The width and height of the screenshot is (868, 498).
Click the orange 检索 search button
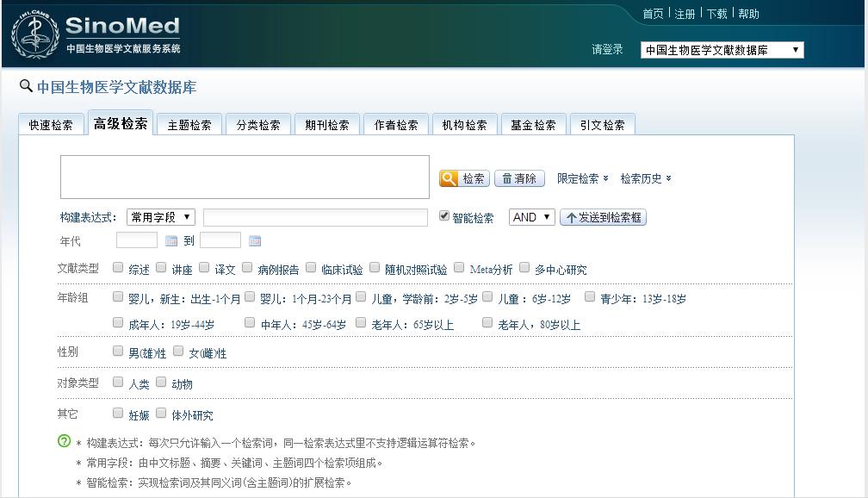coord(464,178)
